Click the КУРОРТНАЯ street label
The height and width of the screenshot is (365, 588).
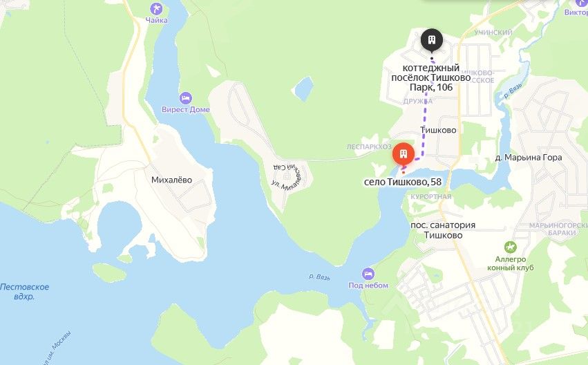coord(431,197)
